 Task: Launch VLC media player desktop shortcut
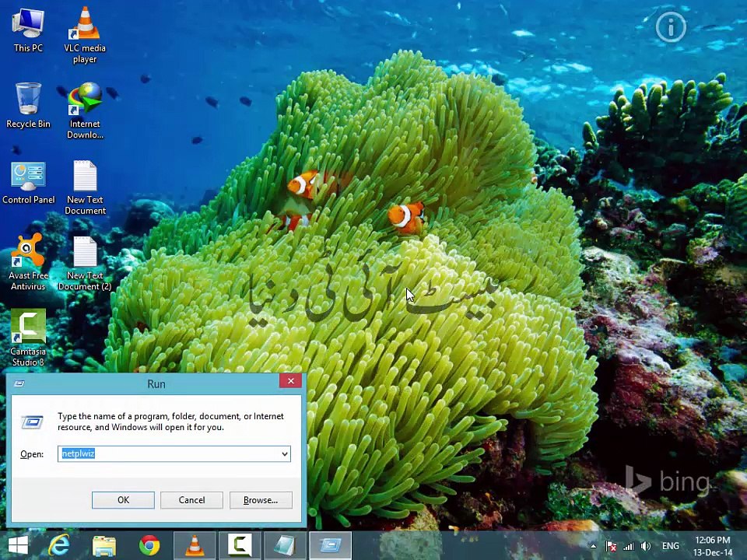click(x=85, y=35)
